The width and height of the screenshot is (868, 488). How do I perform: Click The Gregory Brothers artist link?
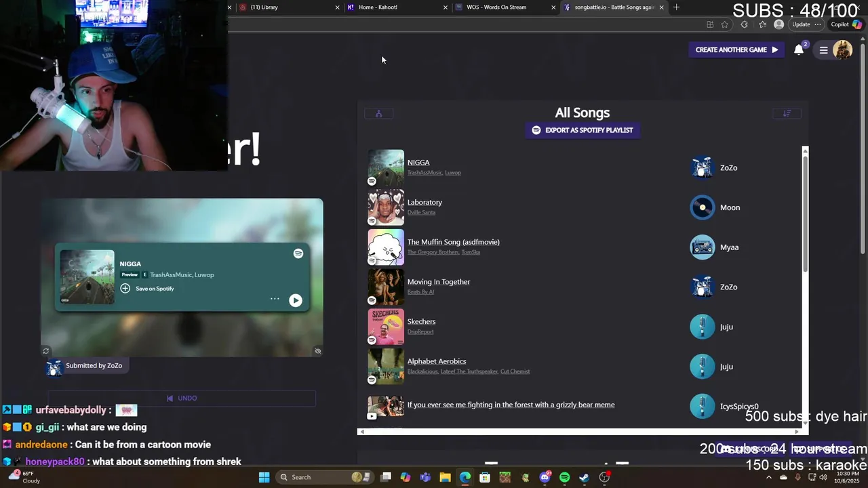pos(433,252)
